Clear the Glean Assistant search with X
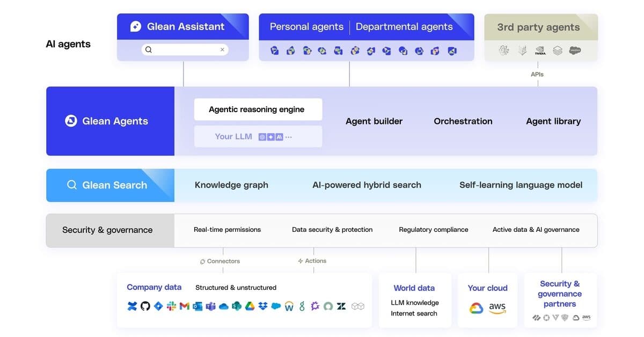Viewport: 644px width, 337px height. (x=222, y=49)
